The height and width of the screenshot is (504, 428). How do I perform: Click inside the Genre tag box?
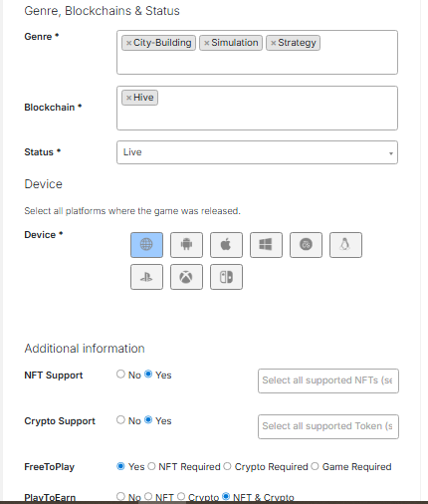tap(257, 52)
